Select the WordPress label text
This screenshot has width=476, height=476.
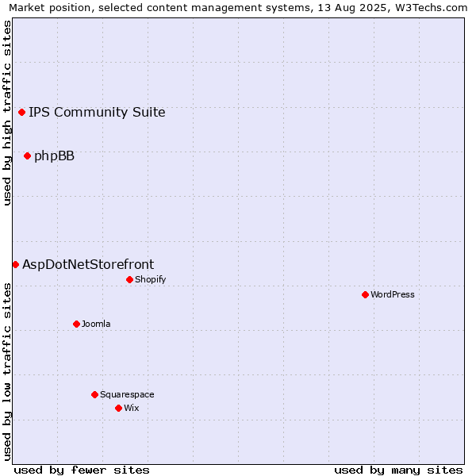(393, 294)
